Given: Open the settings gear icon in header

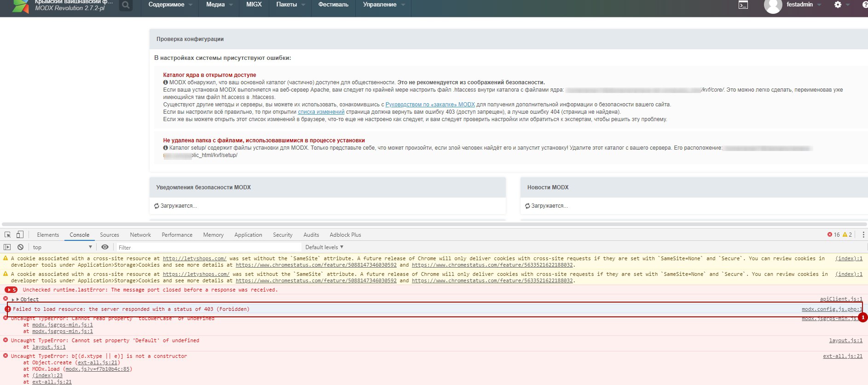Looking at the screenshot, I should coord(838,5).
